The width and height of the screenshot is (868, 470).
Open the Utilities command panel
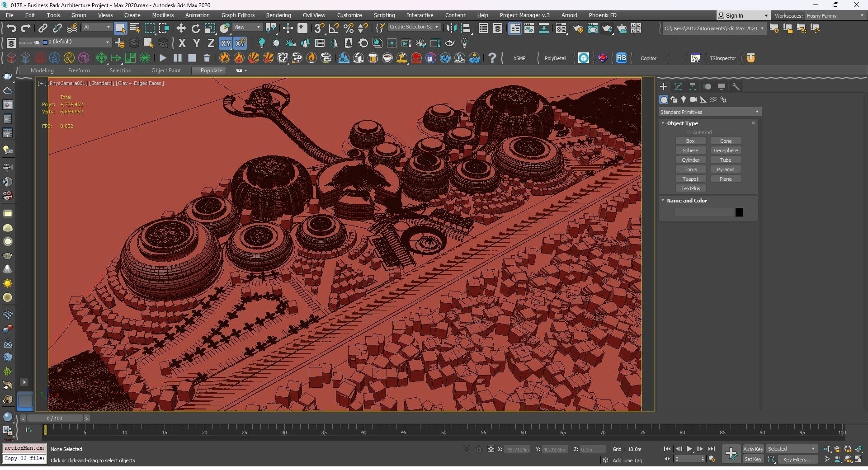click(x=736, y=86)
